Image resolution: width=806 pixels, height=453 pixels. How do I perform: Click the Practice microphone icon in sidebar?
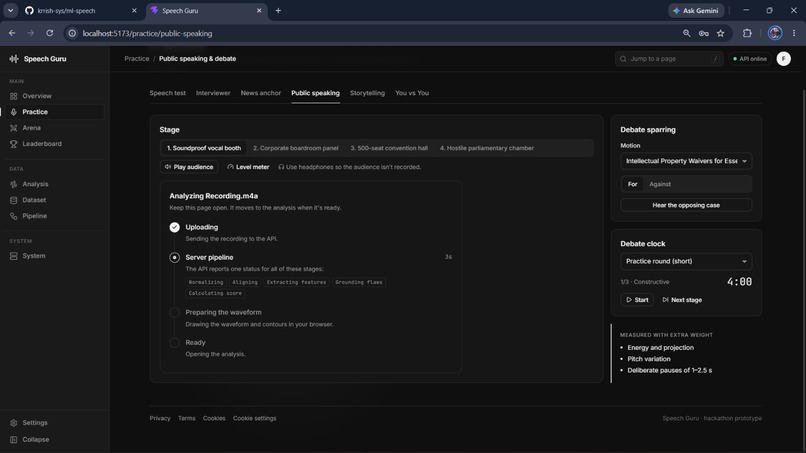pos(14,112)
